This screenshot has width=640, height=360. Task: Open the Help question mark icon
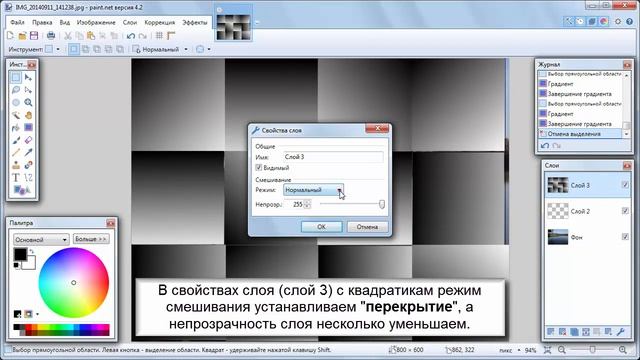[630, 21]
